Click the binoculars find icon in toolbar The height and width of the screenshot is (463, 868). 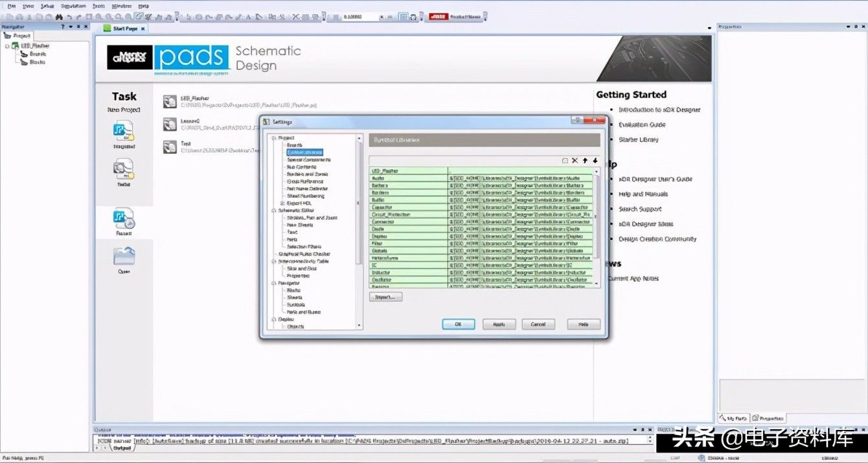[x=59, y=16]
